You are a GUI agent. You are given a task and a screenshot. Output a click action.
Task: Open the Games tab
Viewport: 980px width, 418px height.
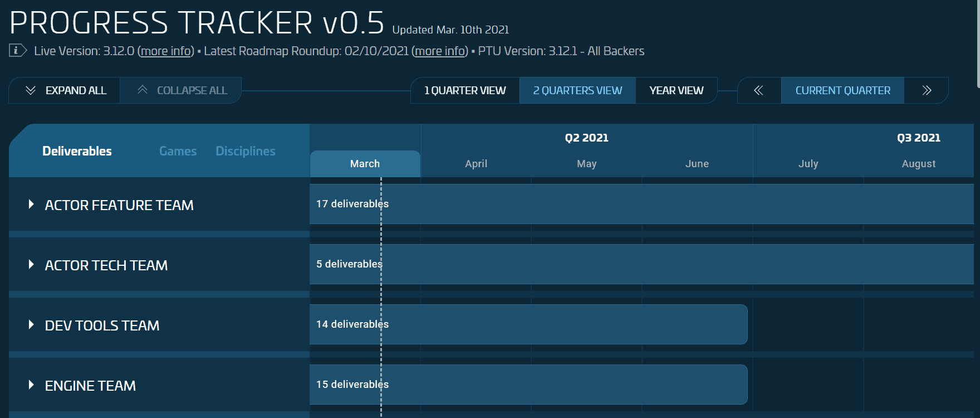click(x=178, y=151)
